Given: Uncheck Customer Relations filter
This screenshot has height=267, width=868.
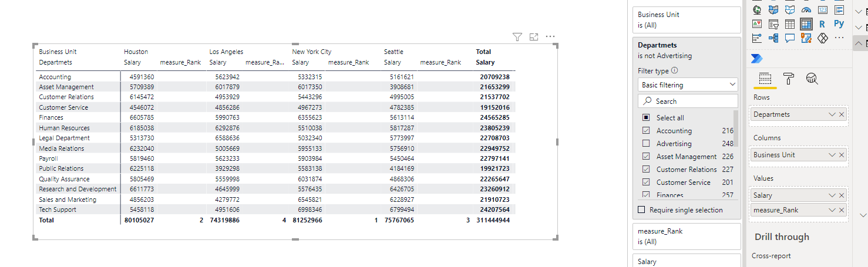Looking at the screenshot, I should point(646,170).
